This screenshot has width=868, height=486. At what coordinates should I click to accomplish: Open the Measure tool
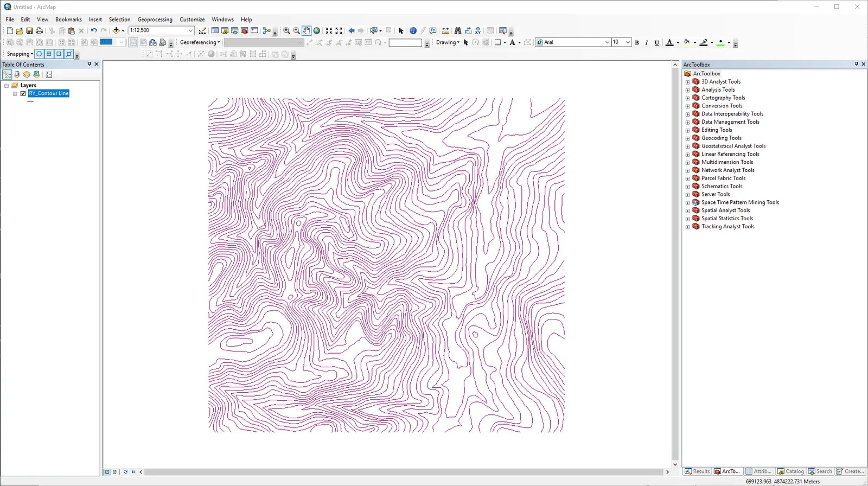[445, 31]
